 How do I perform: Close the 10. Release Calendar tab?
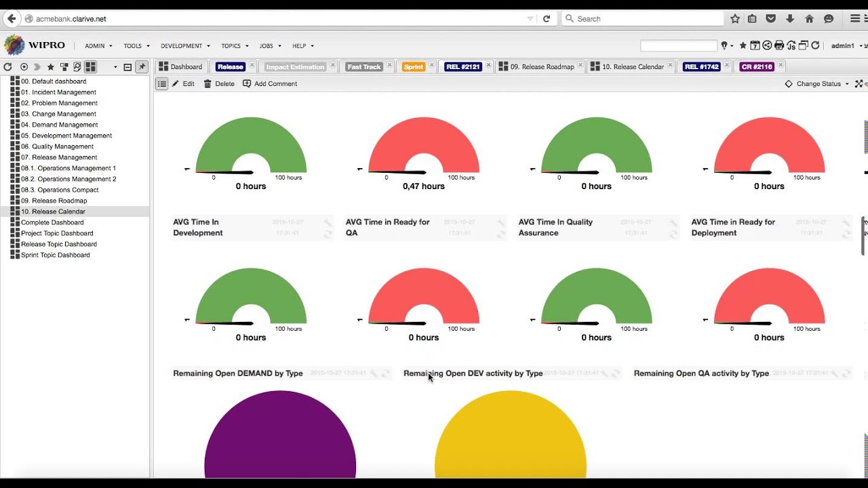click(671, 65)
